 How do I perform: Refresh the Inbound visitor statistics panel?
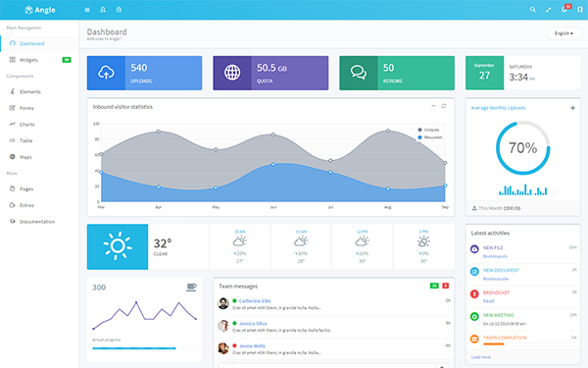pyautogui.click(x=444, y=106)
